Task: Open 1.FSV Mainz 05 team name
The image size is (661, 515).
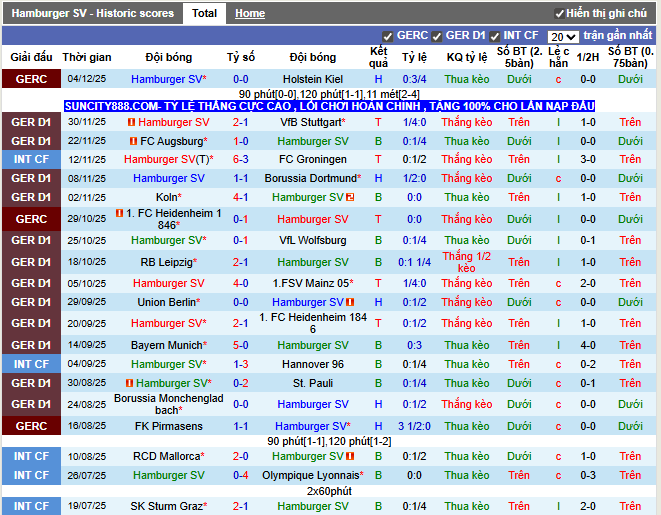Action: pos(313,283)
